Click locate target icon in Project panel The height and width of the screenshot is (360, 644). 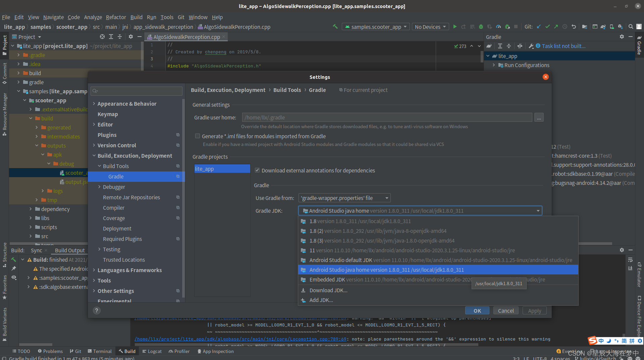(102, 37)
